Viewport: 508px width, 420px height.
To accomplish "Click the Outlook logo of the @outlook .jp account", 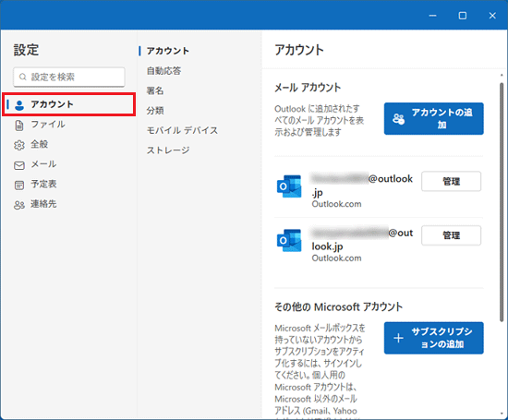I will 289,186.
